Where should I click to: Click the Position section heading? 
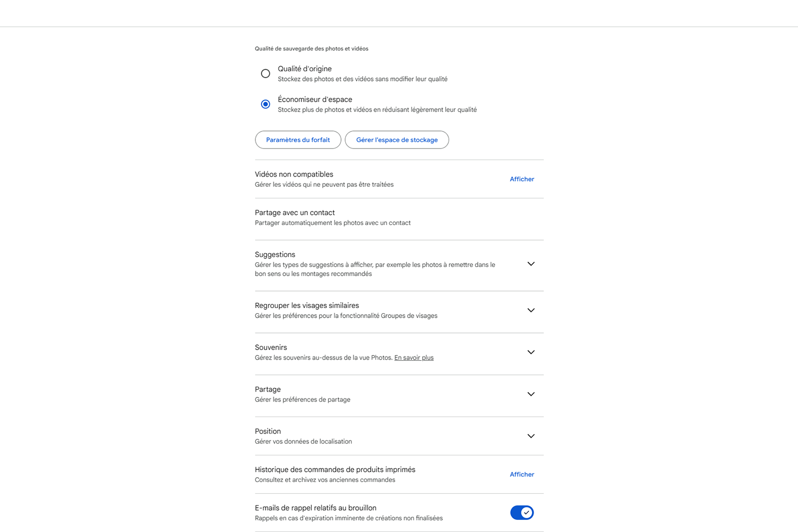tap(268, 431)
